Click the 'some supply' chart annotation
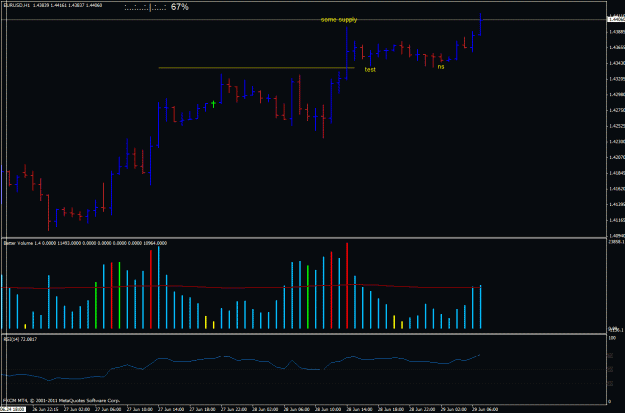 point(339,20)
